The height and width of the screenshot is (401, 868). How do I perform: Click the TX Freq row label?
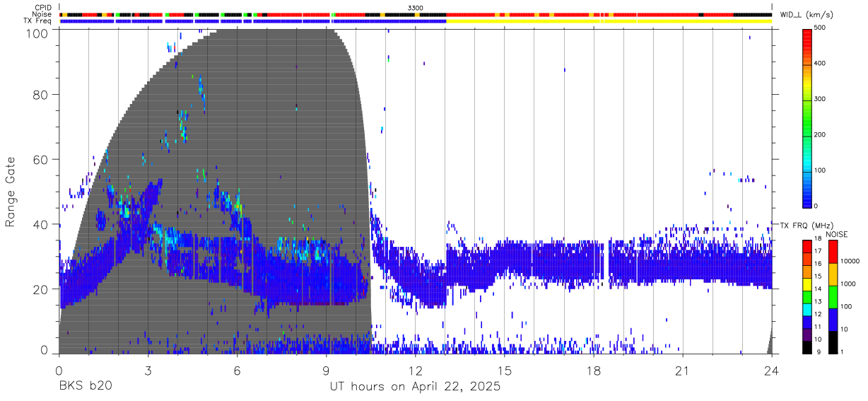pos(37,21)
